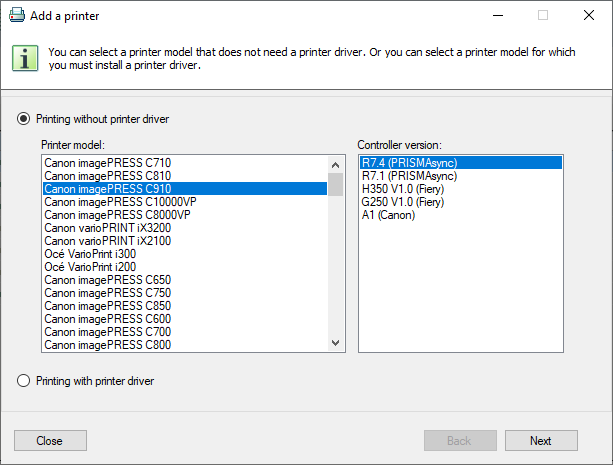Close the Add a printer window
Viewport: 613px width, 465px height.
pos(588,16)
